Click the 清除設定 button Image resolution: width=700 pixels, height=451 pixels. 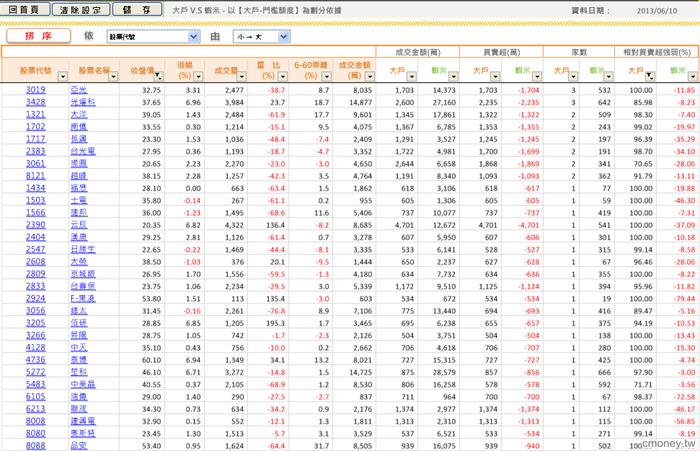81,9
